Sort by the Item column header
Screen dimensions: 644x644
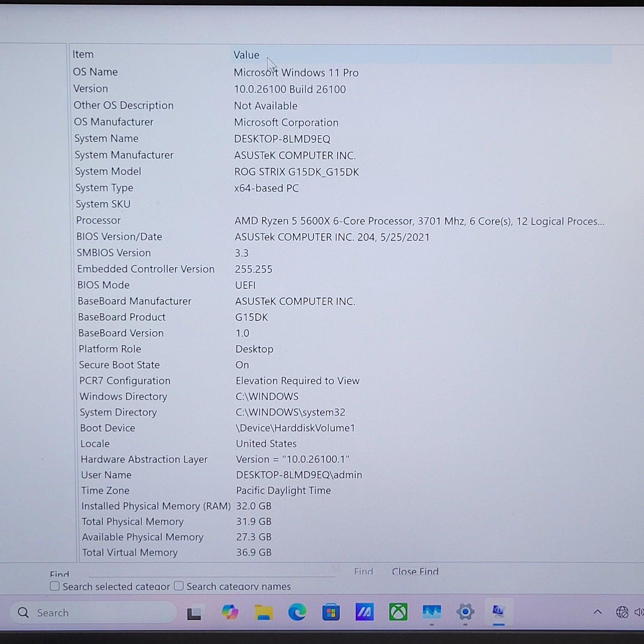click(83, 55)
